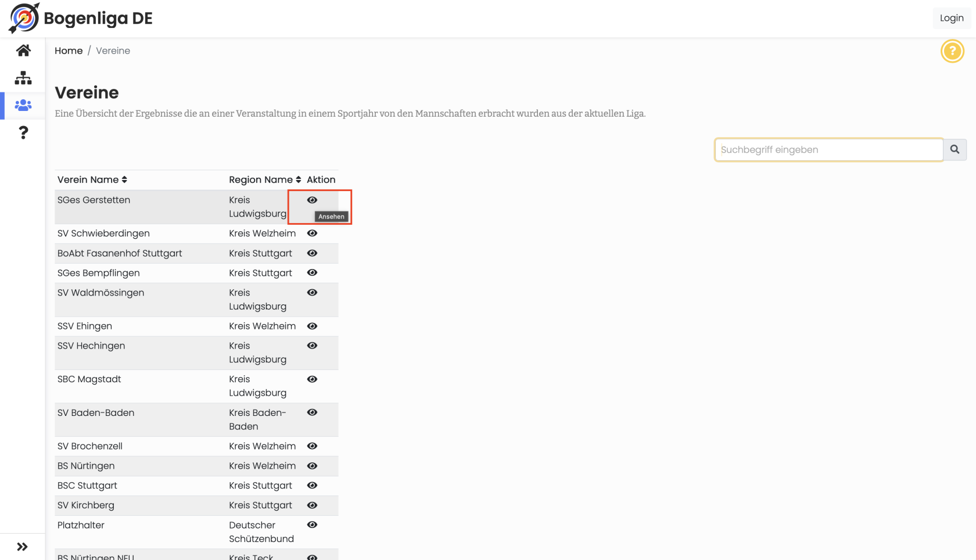Select the Vereine people icon in sidebar
The image size is (976, 560).
23,105
